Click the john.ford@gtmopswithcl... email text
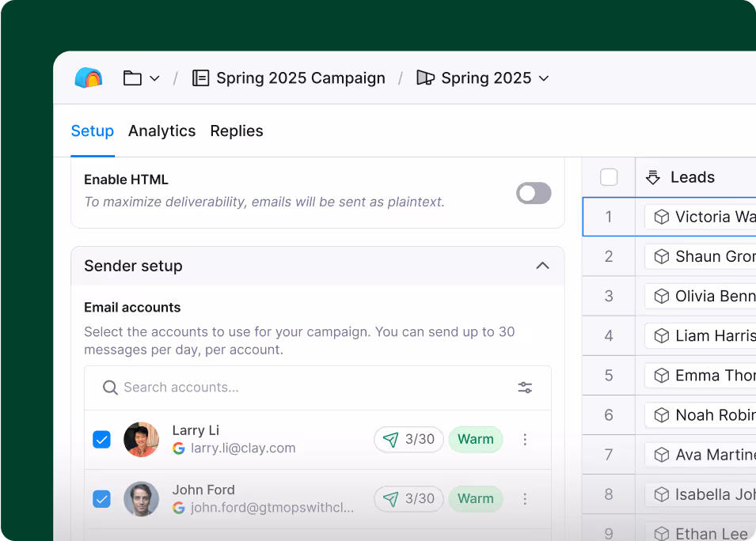The image size is (756, 541). [x=272, y=508]
